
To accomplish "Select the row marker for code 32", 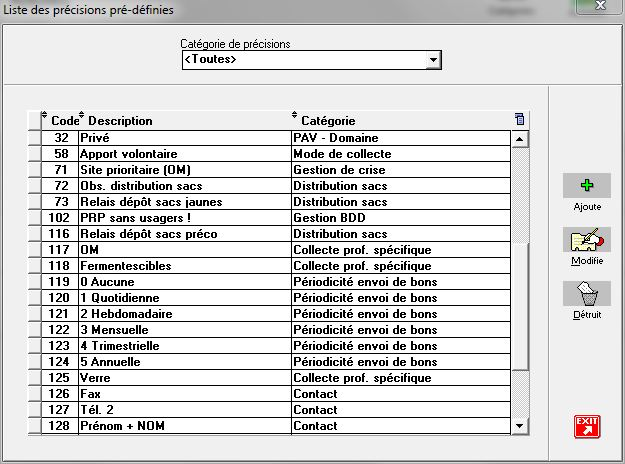I will (x=35, y=138).
